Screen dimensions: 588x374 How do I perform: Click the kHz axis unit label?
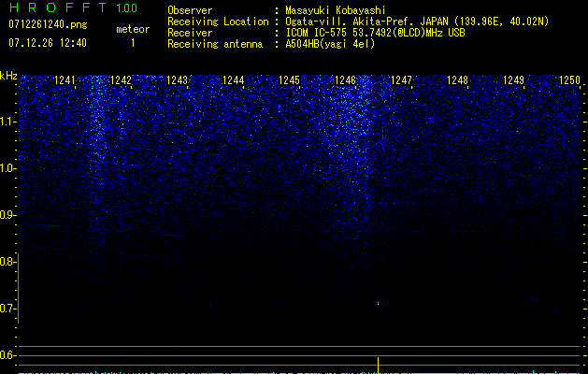8,76
